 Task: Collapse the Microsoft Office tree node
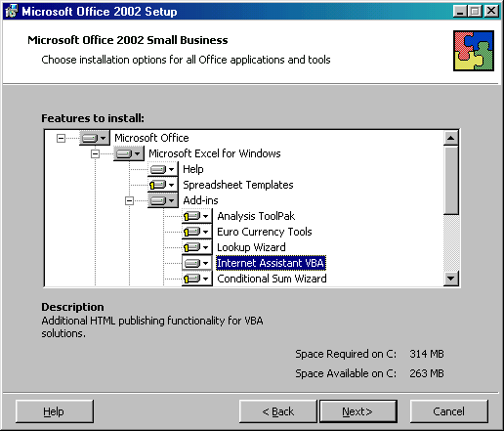61,138
